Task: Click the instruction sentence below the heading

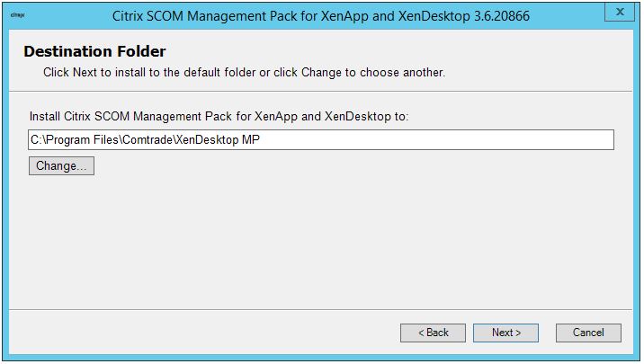Action: click(x=244, y=72)
